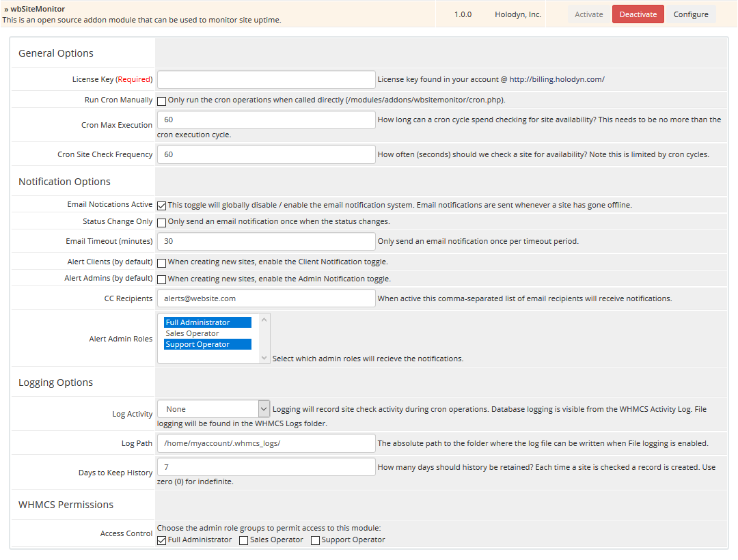Tick the Status Change Only checkbox

tap(162, 223)
